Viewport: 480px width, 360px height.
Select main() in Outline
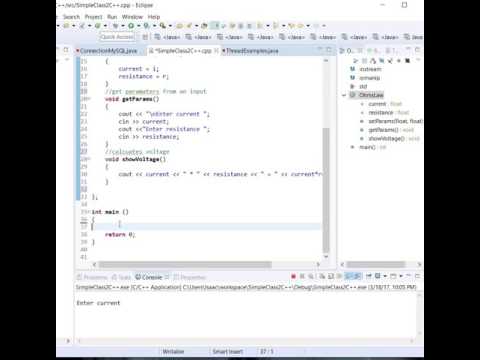[x=367, y=147]
